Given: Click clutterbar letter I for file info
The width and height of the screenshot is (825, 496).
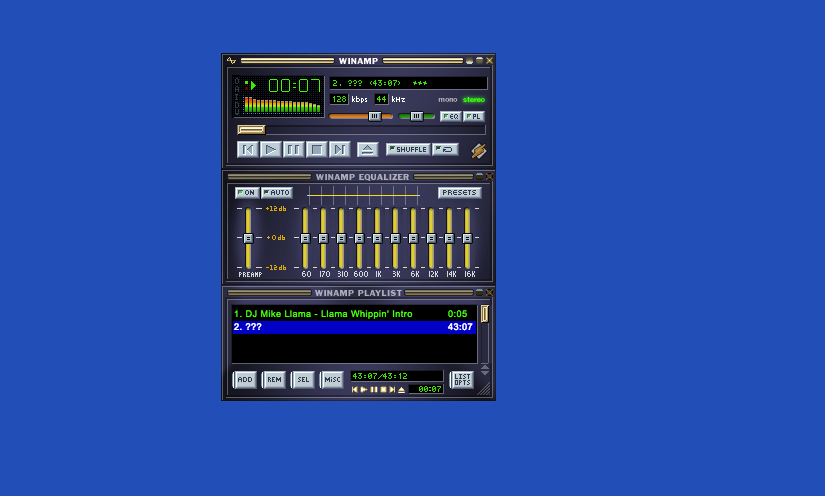Looking at the screenshot, I should pos(237,97).
